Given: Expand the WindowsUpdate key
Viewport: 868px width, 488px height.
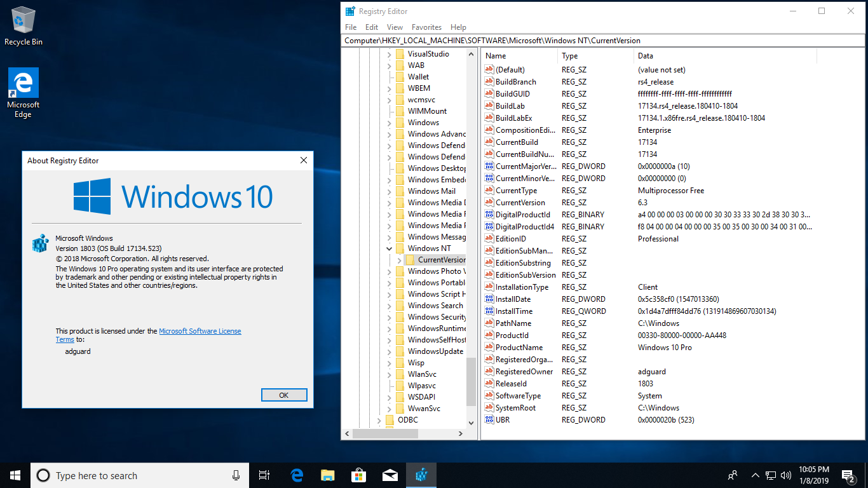Looking at the screenshot, I should (x=390, y=351).
